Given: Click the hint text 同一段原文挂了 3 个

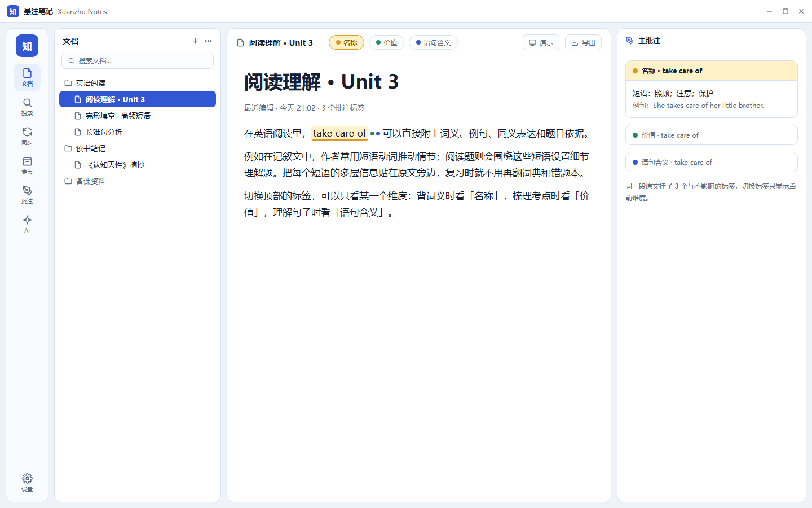Looking at the screenshot, I should click(x=710, y=192).
